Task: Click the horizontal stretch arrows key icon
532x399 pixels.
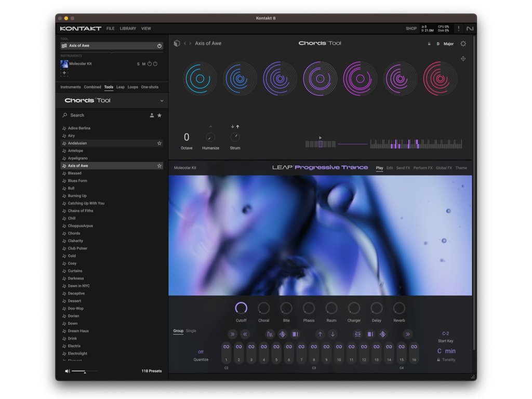Action: click(357, 334)
